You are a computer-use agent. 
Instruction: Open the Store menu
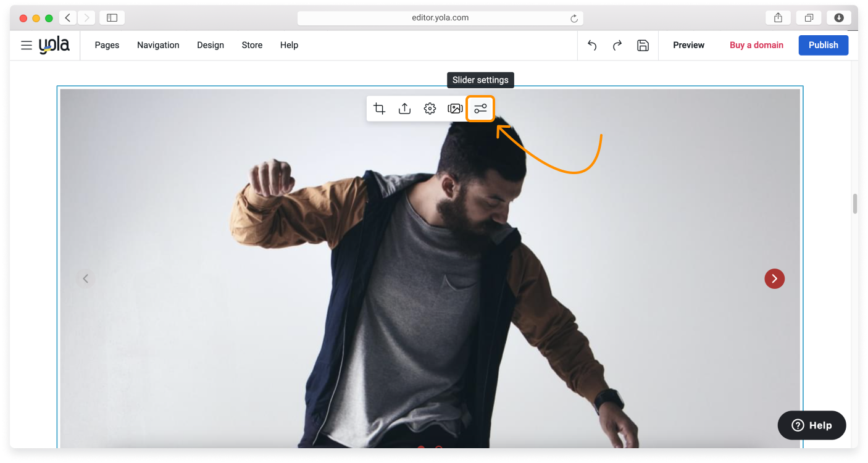coord(252,45)
